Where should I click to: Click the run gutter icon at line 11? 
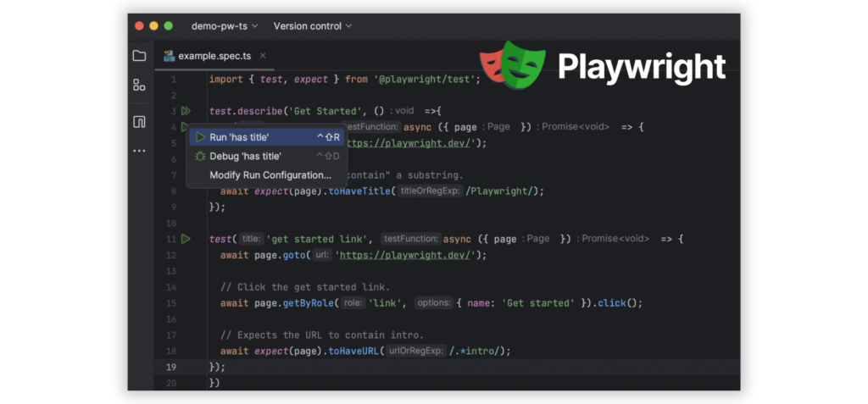tap(186, 240)
